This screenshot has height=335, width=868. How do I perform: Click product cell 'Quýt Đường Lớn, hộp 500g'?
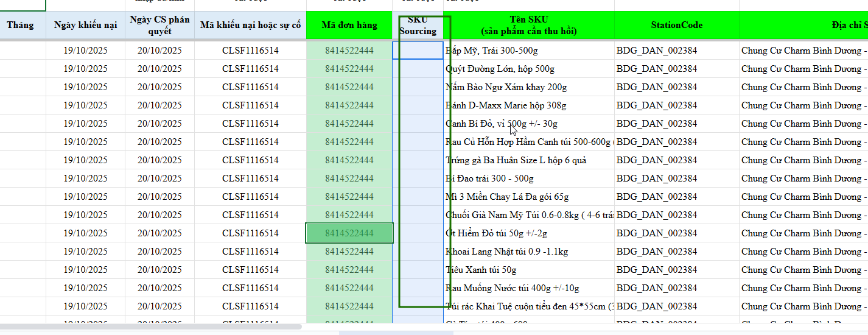[x=529, y=69]
